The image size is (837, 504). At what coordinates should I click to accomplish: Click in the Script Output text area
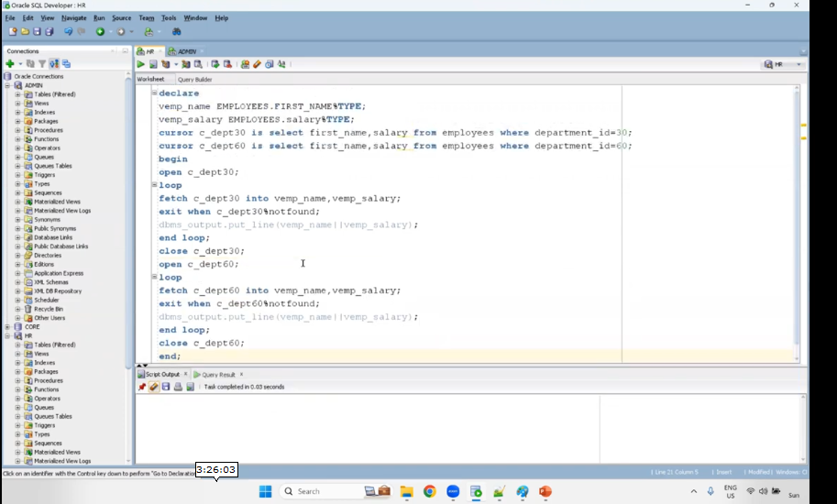click(368, 429)
